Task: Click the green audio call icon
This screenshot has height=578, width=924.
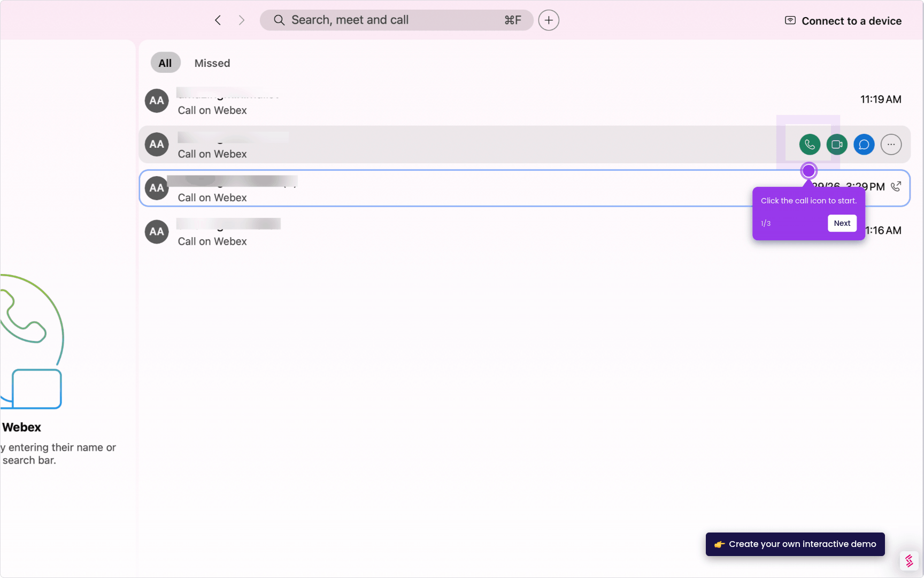Action: (x=810, y=144)
